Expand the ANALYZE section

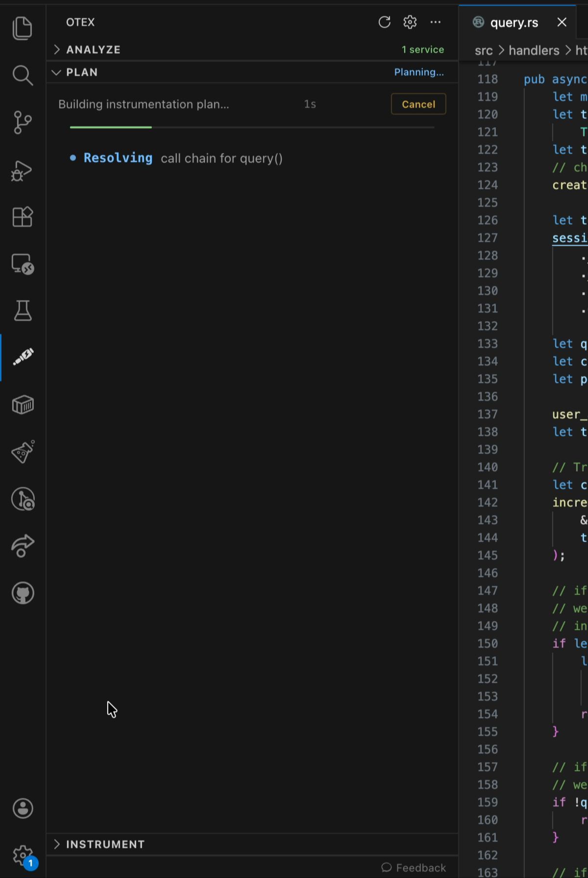pos(252,49)
